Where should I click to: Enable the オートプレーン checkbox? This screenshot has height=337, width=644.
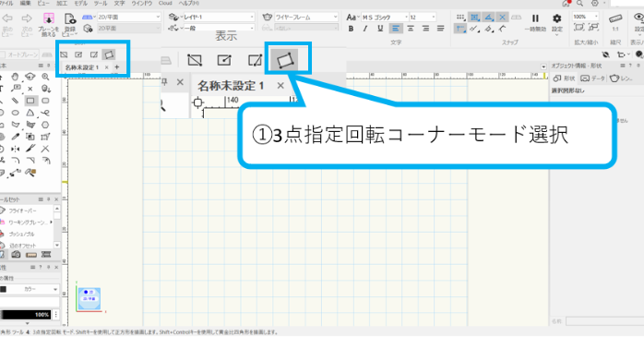pyautogui.click(x=3, y=54)
